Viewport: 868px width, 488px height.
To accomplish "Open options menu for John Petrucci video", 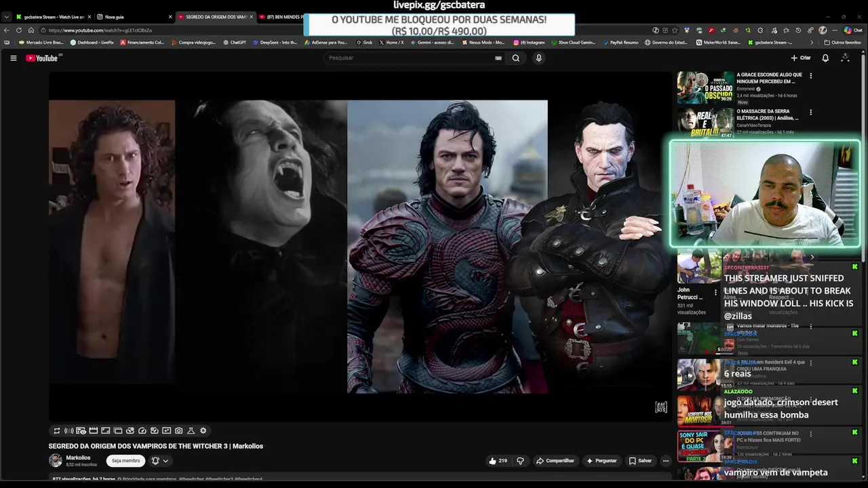I will [715, 293].
